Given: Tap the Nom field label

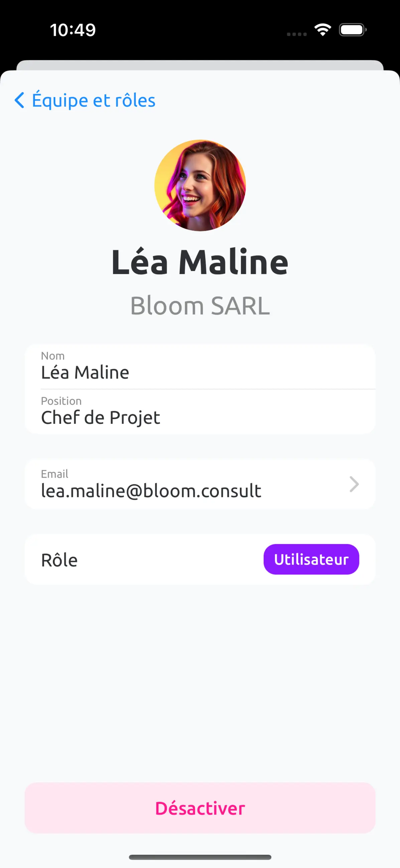Looking at the screenshot, I should coord(52,356).
